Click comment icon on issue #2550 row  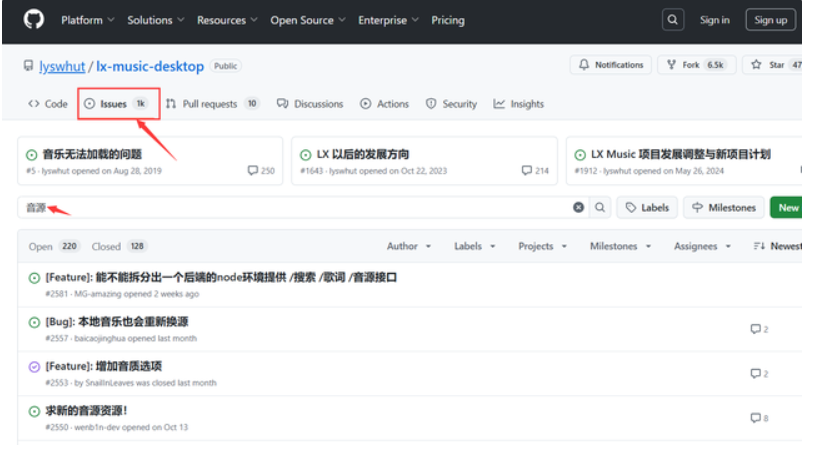click(x=756, y=418)
